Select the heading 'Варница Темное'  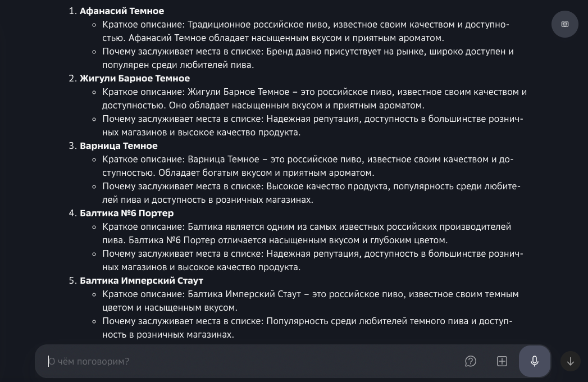118,145
